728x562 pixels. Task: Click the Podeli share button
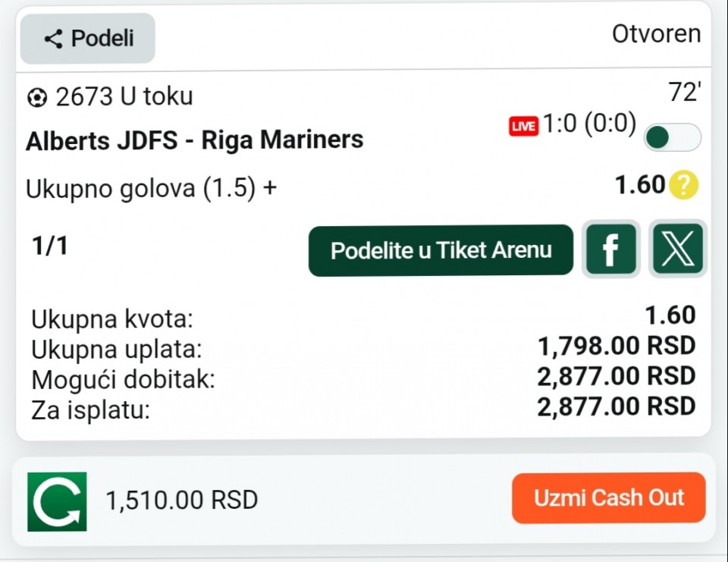tap(87, 39)
